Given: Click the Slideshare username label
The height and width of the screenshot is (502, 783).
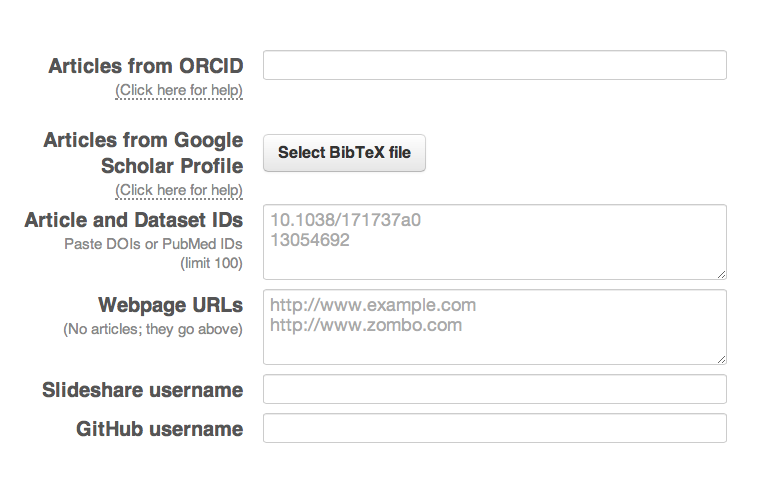Looking at the screenshot, I should 143,390.
